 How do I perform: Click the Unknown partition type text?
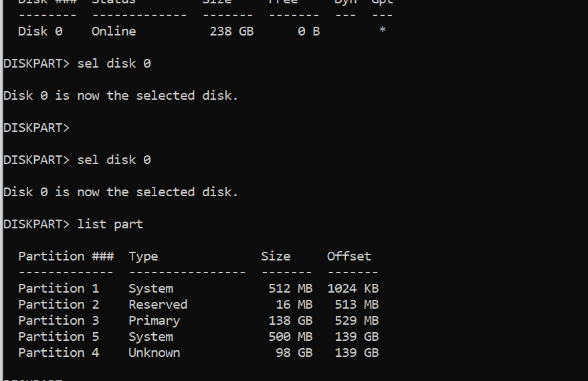154,353
